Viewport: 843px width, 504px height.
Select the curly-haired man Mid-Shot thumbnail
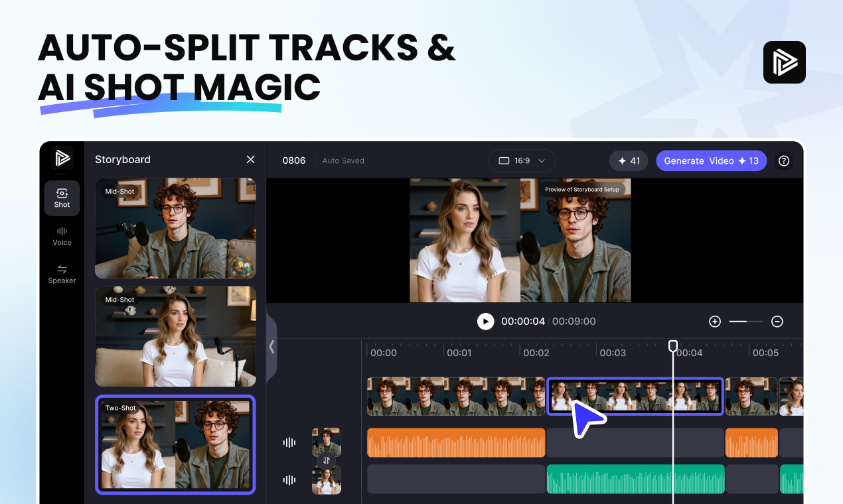[175, 228]
